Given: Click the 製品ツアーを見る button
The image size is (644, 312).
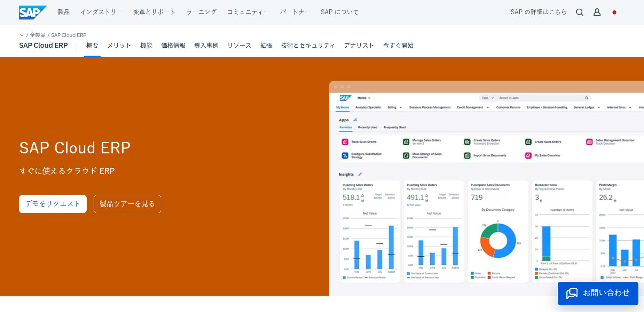Looking at the screenshot, I should [127, 204].
